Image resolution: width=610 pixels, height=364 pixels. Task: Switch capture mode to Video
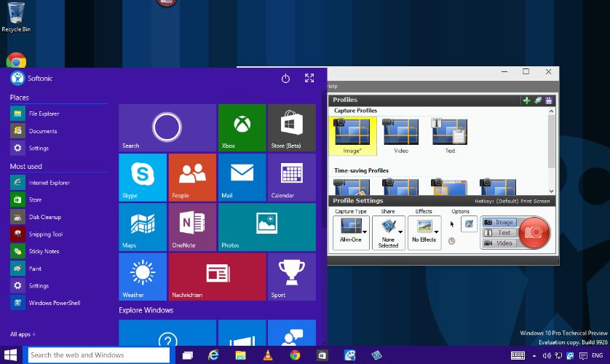click(x=499, y=243)
